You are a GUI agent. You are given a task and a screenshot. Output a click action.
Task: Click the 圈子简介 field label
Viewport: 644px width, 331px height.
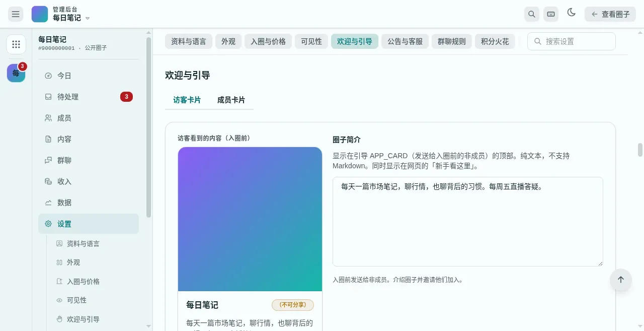pos(347,140)
